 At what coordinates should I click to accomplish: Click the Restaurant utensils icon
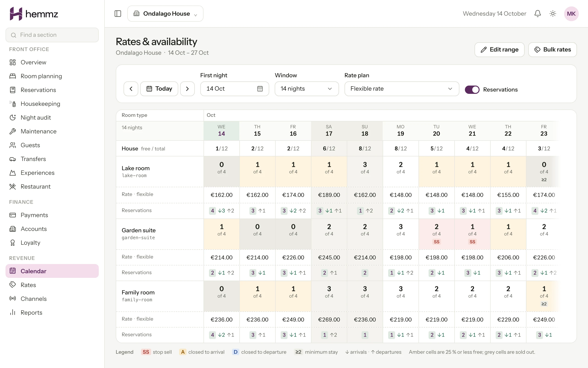click(13, 187)
